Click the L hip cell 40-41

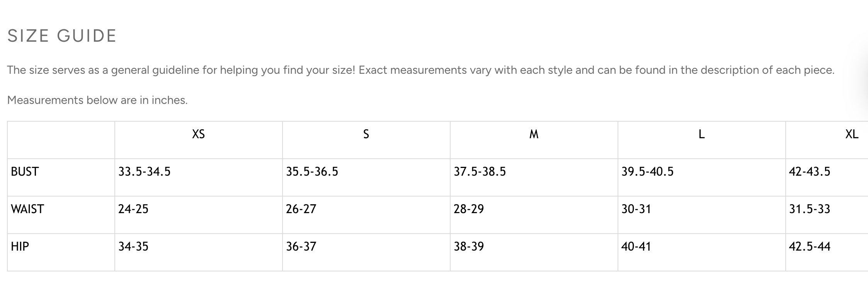point(636,246)
